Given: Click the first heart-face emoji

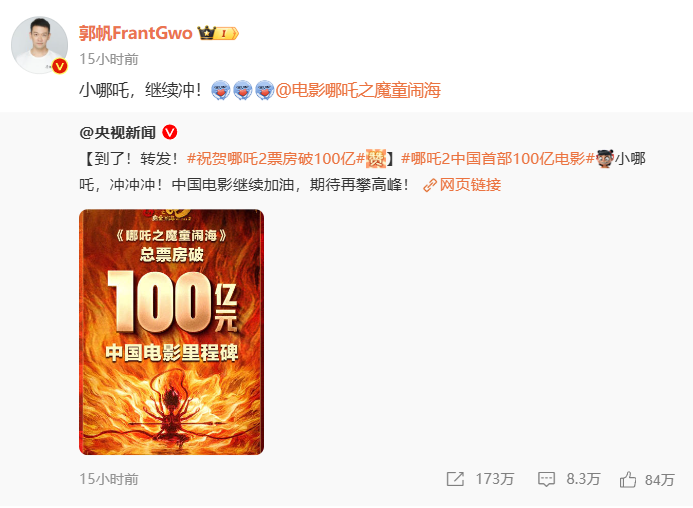Looking at the screenshot, I should (x=221, y=90).
